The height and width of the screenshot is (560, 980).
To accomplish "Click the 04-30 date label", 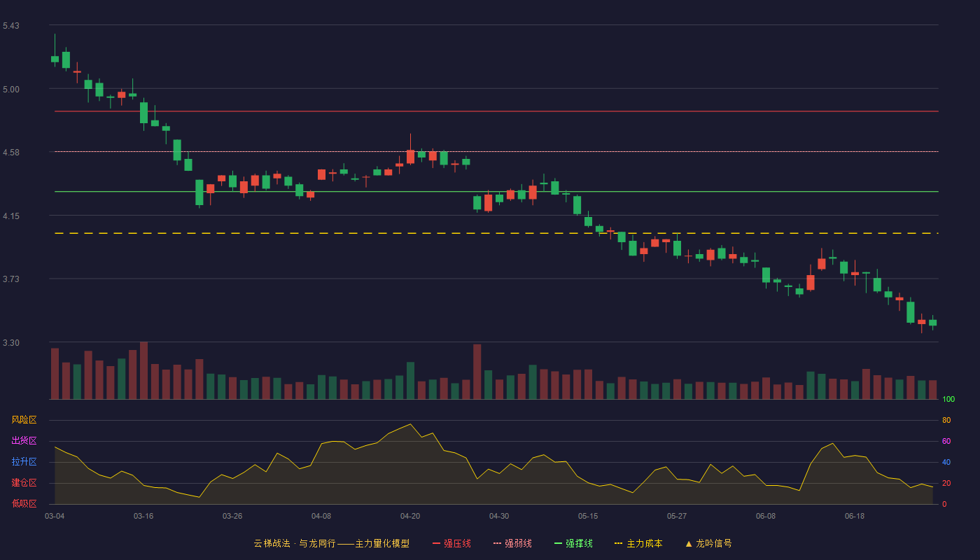I will pos(499,516).
